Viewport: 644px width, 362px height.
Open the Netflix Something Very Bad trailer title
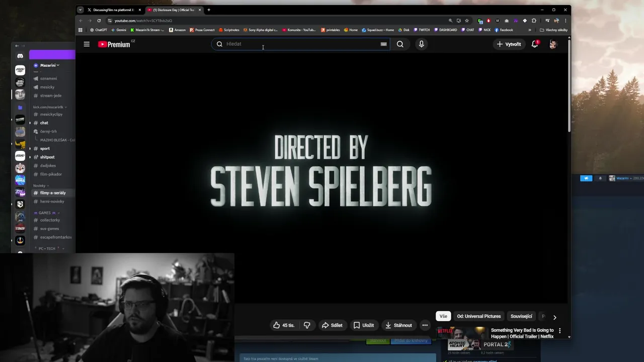coord(522,333)
